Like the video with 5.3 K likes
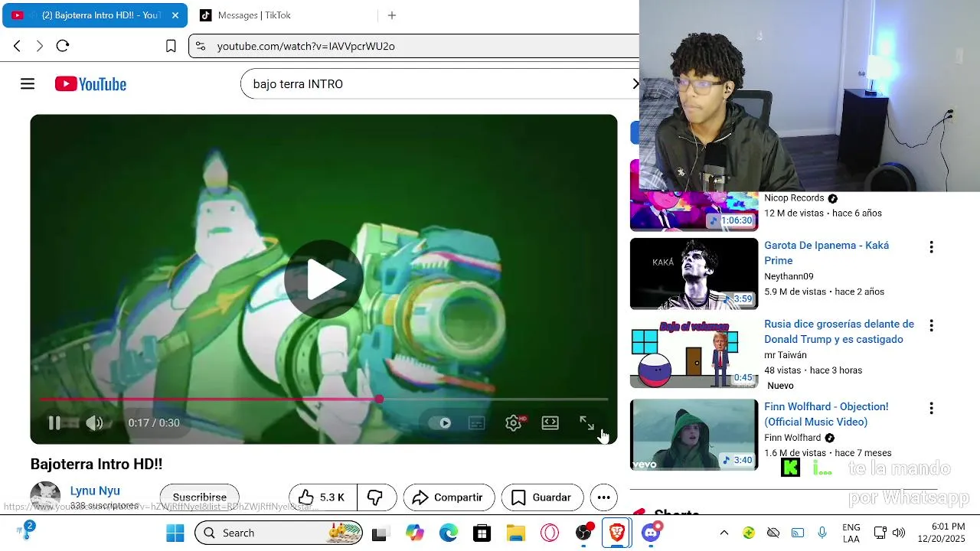The image size is (980, 551). 322,497
